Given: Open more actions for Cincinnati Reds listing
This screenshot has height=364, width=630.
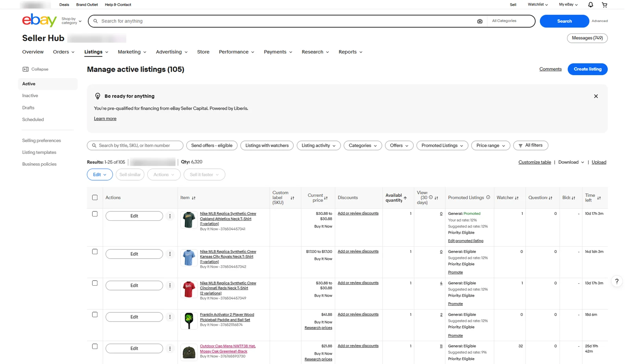Looking at the screenshot, I should pyautogui.click(x=170, y=285).
